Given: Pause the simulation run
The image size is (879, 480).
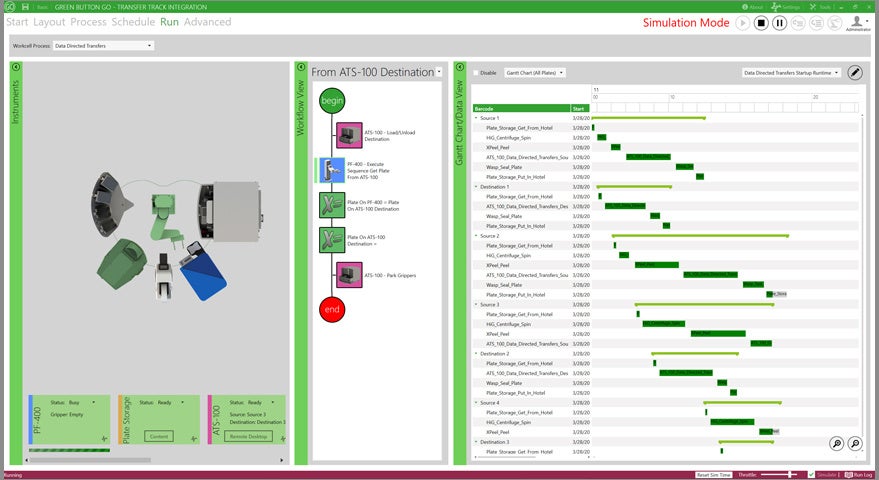Looking at the screenshot, I should 779,23.
